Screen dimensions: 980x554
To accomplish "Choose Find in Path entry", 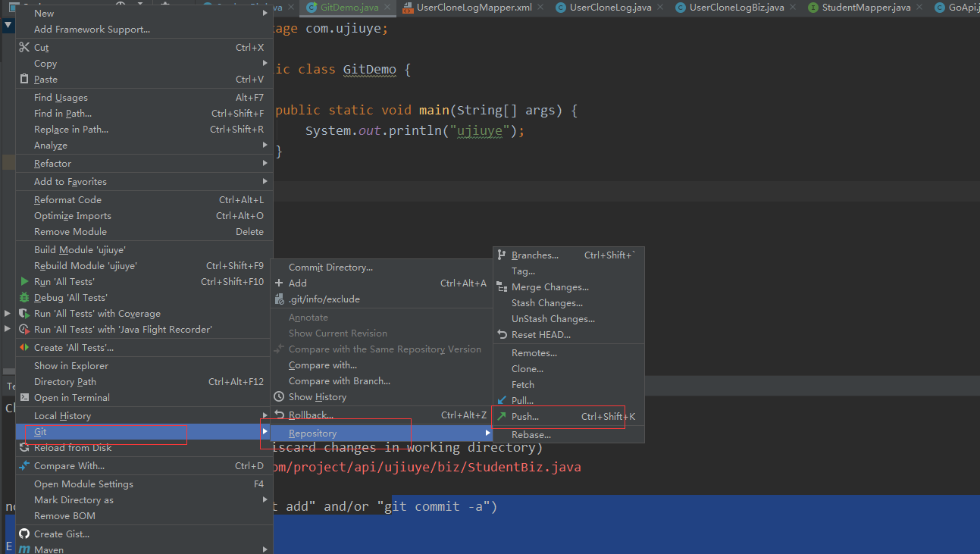I will point(142,113).
